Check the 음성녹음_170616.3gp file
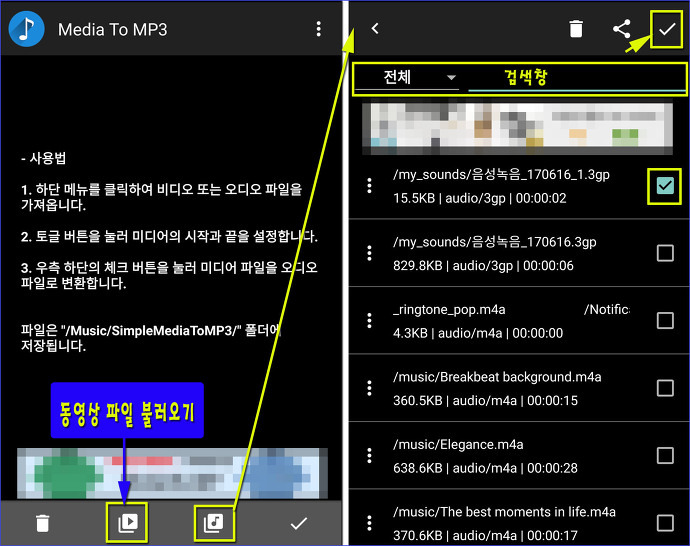The width and height of the screenshot is (690, 546). tap(665, 253)
